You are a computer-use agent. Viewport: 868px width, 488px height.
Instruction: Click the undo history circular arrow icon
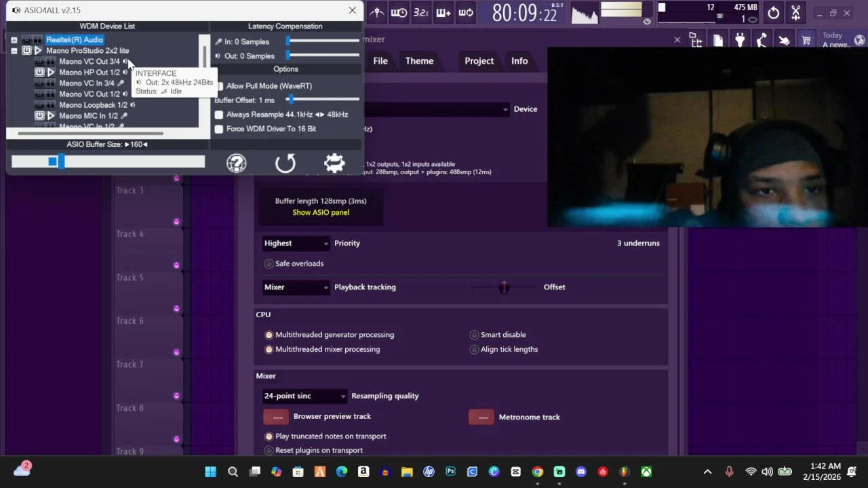click(x=774, y=13)
